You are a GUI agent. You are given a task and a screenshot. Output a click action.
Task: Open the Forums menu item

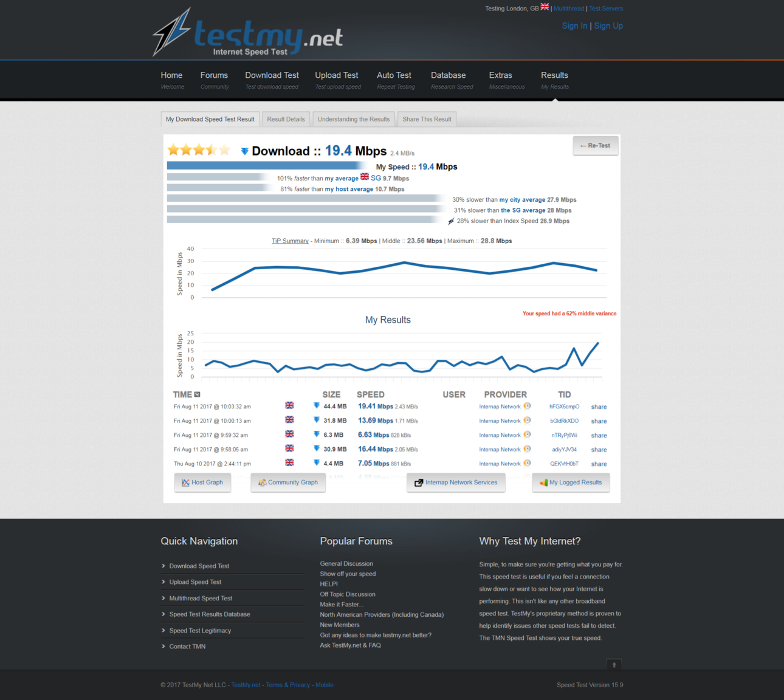(215, 80)
